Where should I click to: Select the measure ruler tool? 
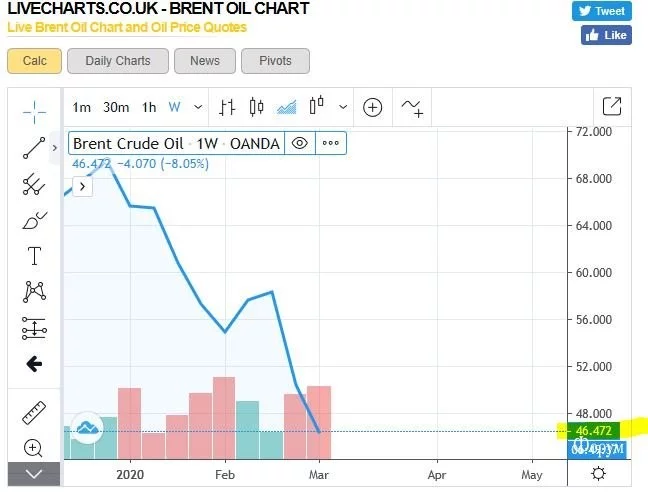[34, 412]
